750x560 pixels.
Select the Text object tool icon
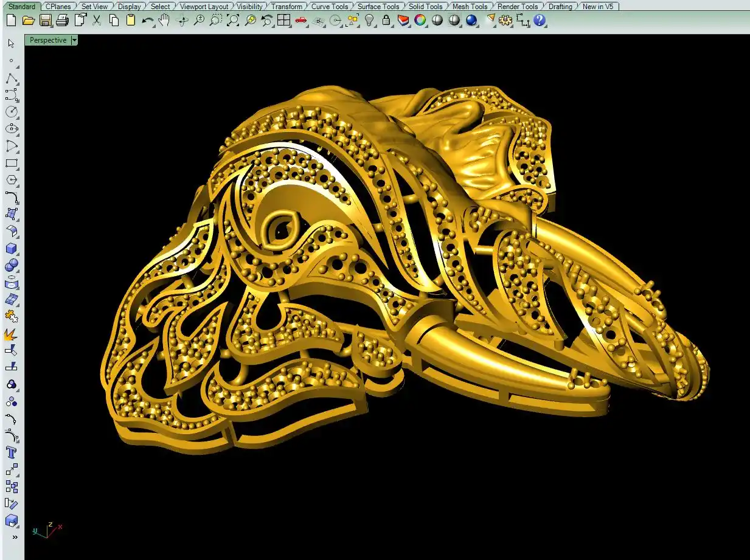12,452
